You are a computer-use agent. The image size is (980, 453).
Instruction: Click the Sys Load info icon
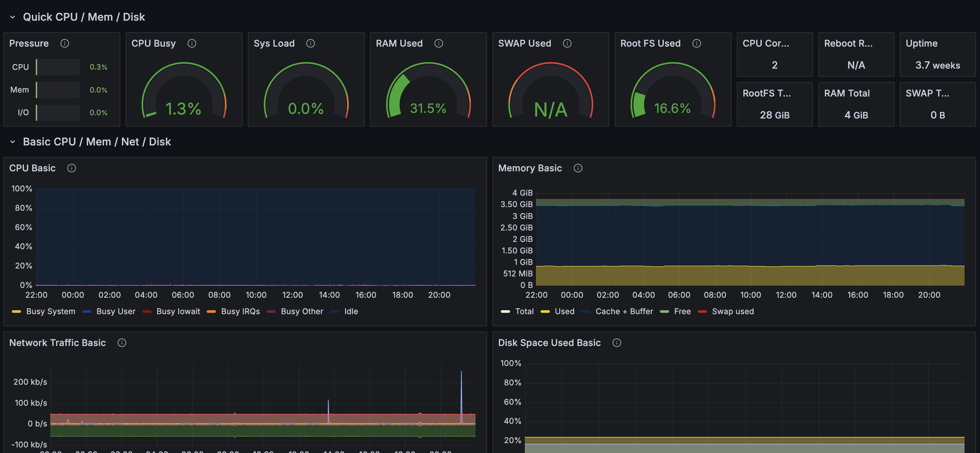pyautogui.click(x=311, y=43)
